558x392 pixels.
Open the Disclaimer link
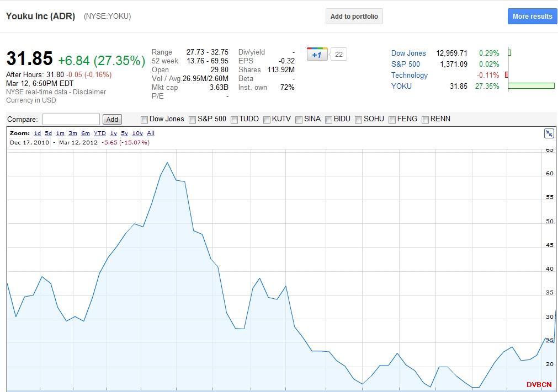[89, 92]
